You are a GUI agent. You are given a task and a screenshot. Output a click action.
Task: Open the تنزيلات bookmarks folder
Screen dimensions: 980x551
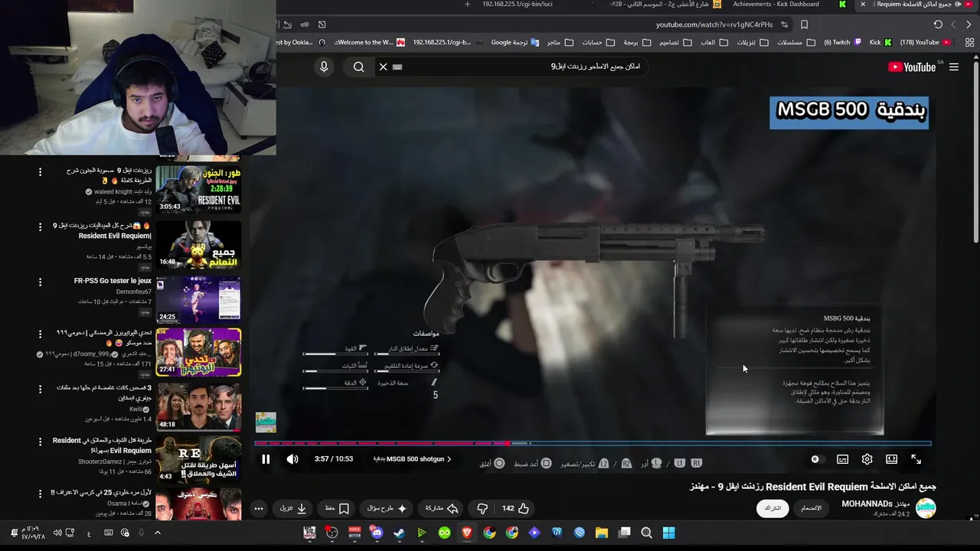[x=752, y=42]
